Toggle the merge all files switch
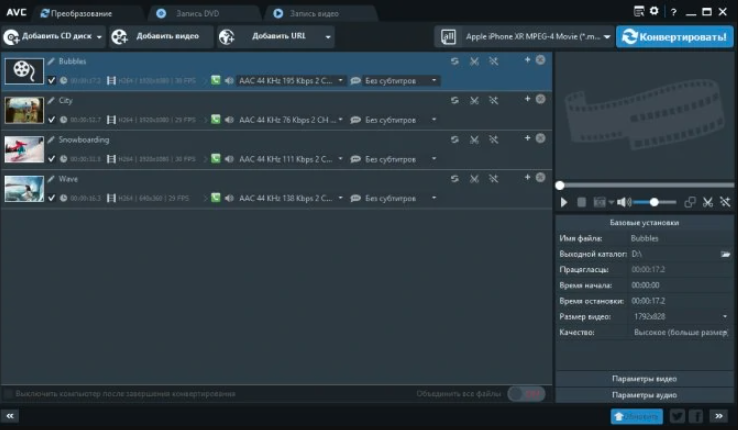This screenshot has width=738, height=430. (x=526, y=394)
